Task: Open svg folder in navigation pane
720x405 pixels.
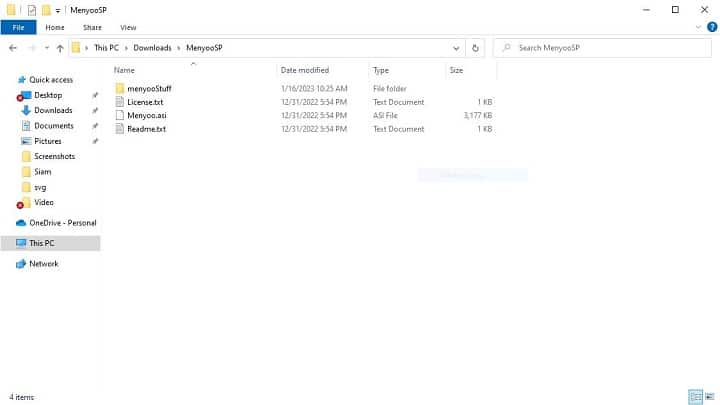Action: (x=39, y=187)
